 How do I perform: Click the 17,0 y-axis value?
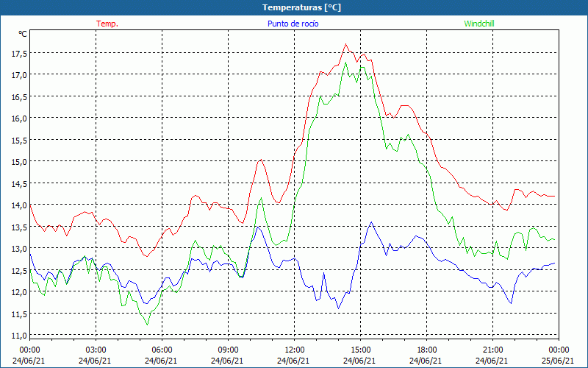click(19, 76)
